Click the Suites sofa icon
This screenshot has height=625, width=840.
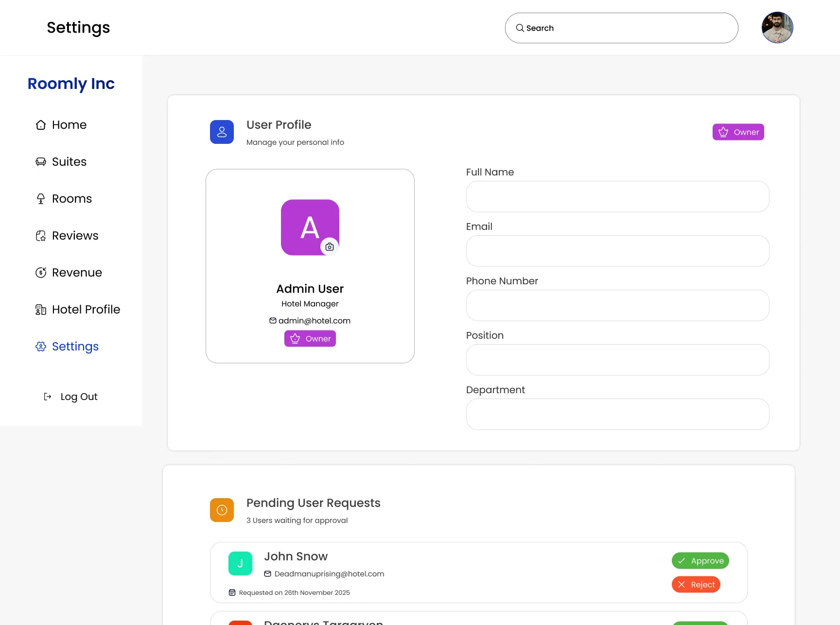tap(41, 162)
